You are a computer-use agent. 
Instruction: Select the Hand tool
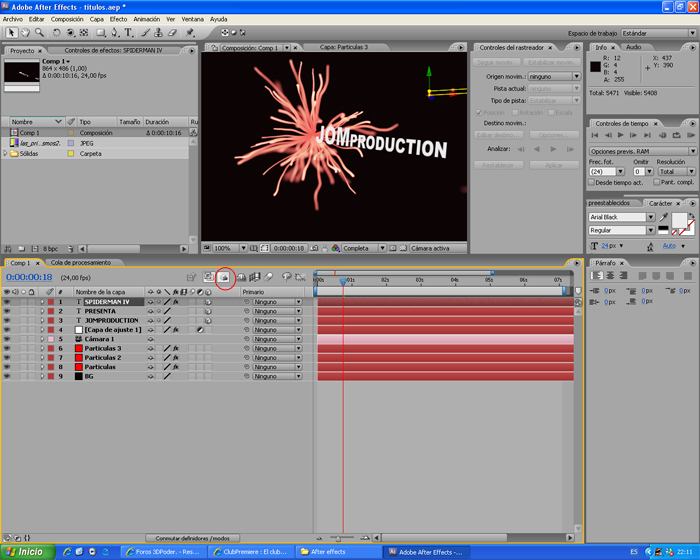point(25,33)
